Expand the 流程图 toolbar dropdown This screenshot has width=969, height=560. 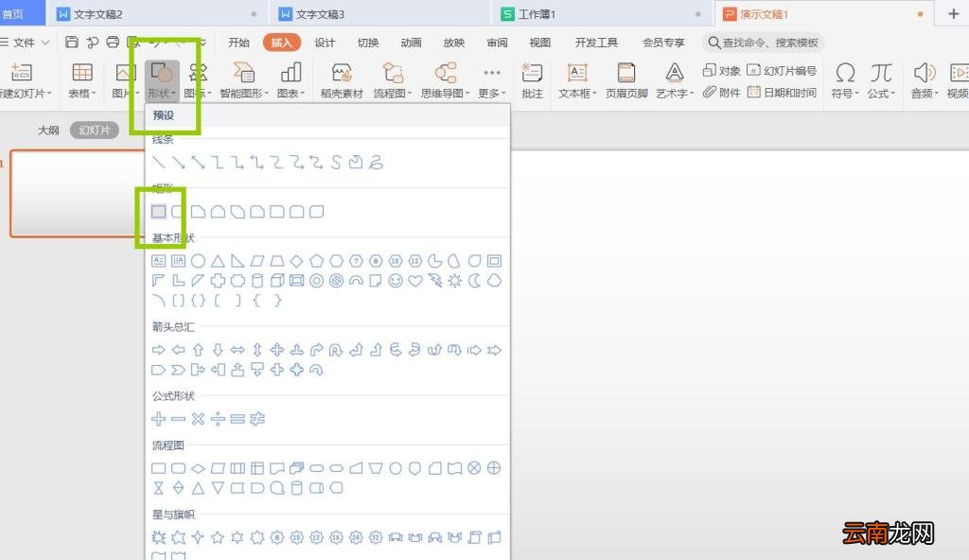(x=393, y=80)
